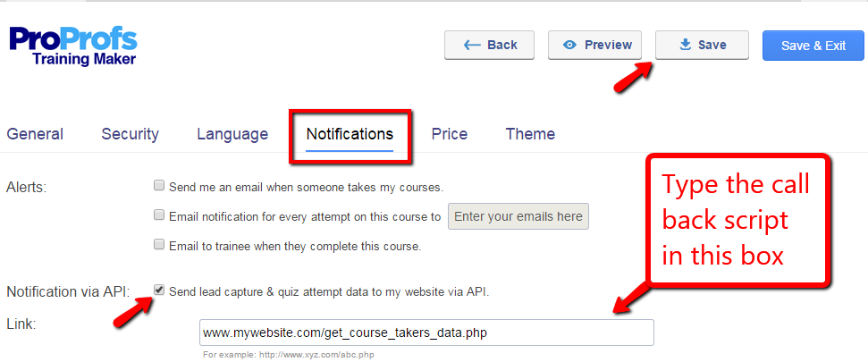Click the back arrow icon
The image size is (868, 362).
tap(472, 45)
